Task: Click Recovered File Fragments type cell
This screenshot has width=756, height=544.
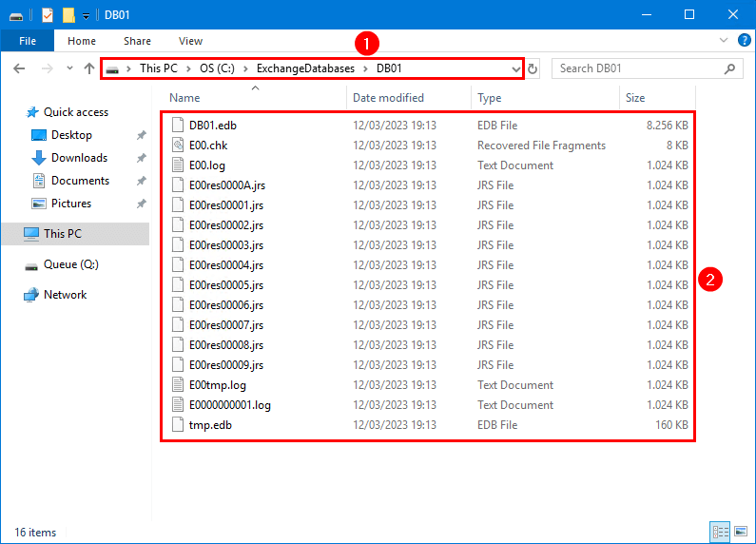Action: pos(541,146)
